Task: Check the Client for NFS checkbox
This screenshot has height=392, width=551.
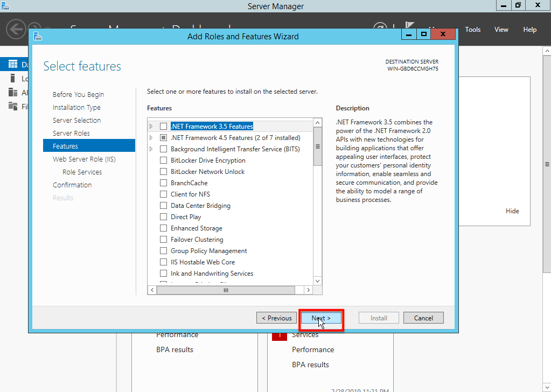Action: [x=163, y=194]
